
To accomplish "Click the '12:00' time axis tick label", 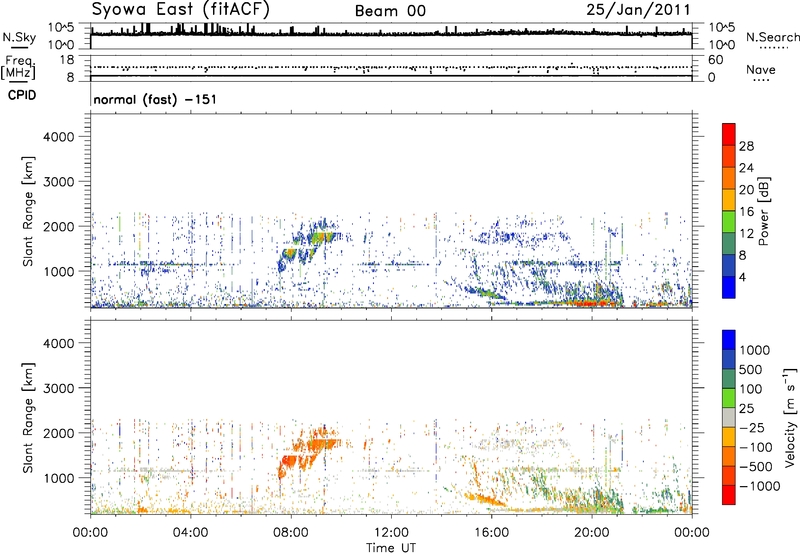I will (x=391, y=533).
